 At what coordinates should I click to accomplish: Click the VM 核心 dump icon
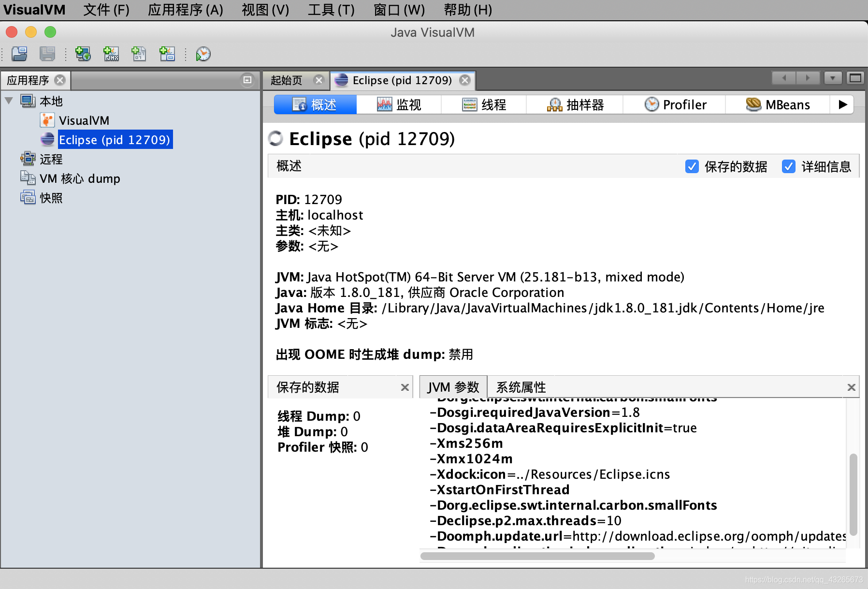(x=28, y=178)
